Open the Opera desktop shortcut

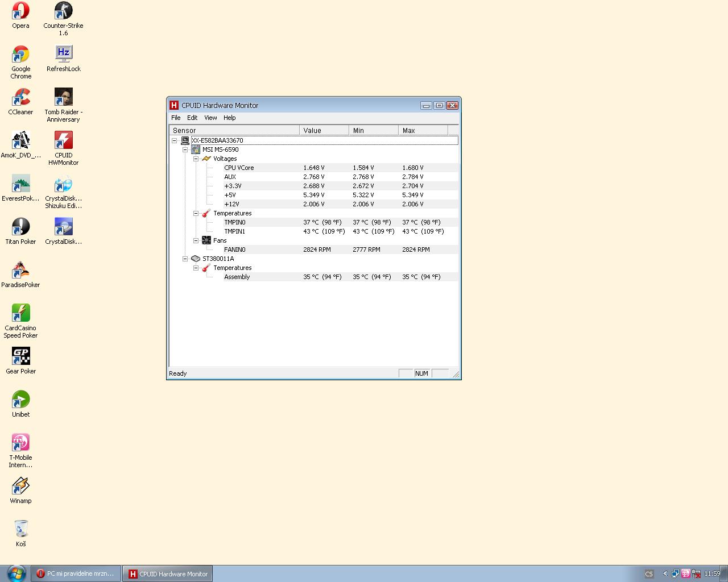pos(20,15)
